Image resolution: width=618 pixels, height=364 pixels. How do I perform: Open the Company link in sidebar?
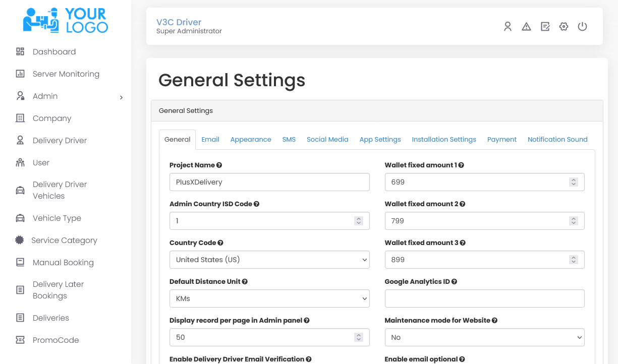coord(52,118)
